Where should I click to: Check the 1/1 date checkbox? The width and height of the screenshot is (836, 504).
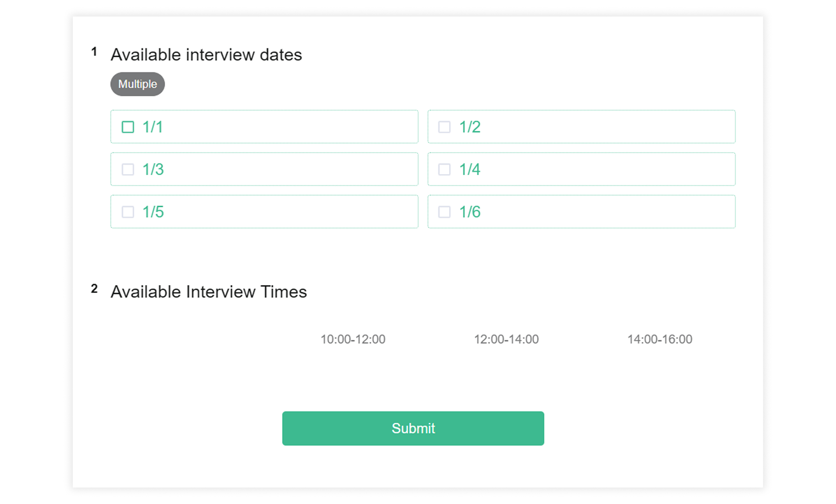(x=128, y=127)
